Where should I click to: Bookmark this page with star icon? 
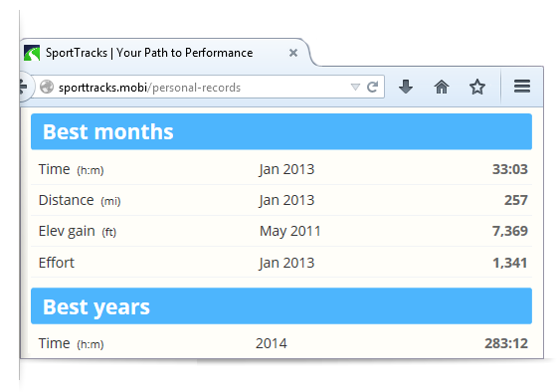coord(477,87)
